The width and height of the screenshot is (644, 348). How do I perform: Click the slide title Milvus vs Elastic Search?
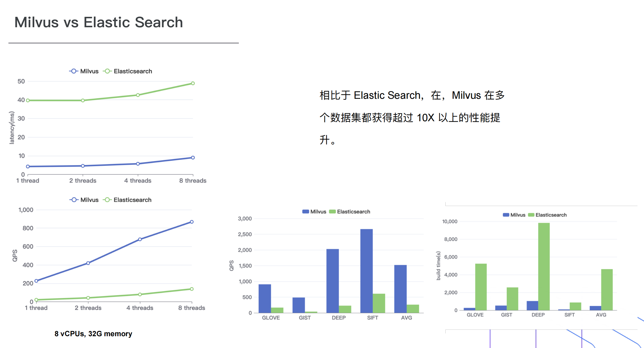pos(99,22)
